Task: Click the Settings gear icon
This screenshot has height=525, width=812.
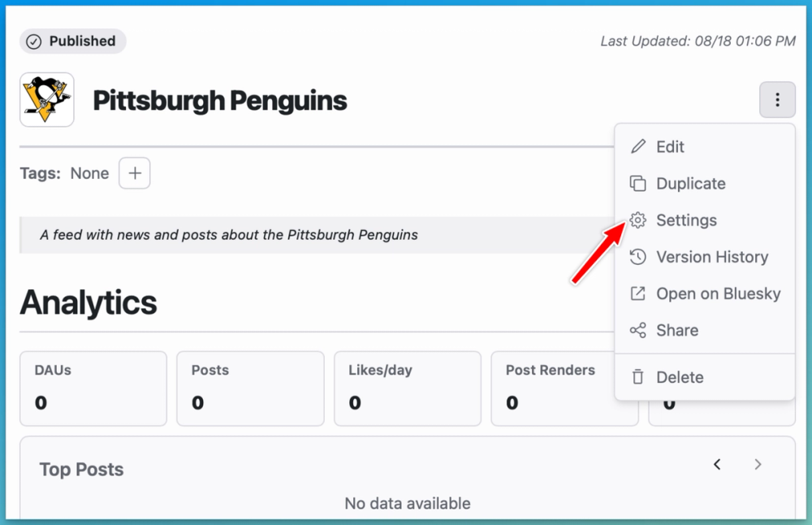Action: point(638,220)
